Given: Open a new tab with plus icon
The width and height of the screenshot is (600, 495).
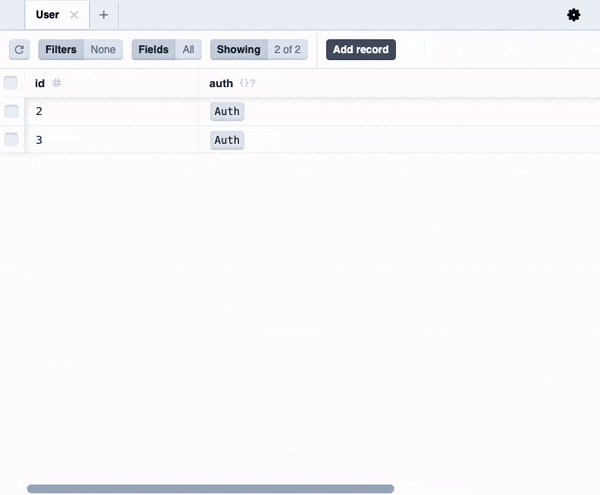Looking at the screenshot, I should point(103,15).
